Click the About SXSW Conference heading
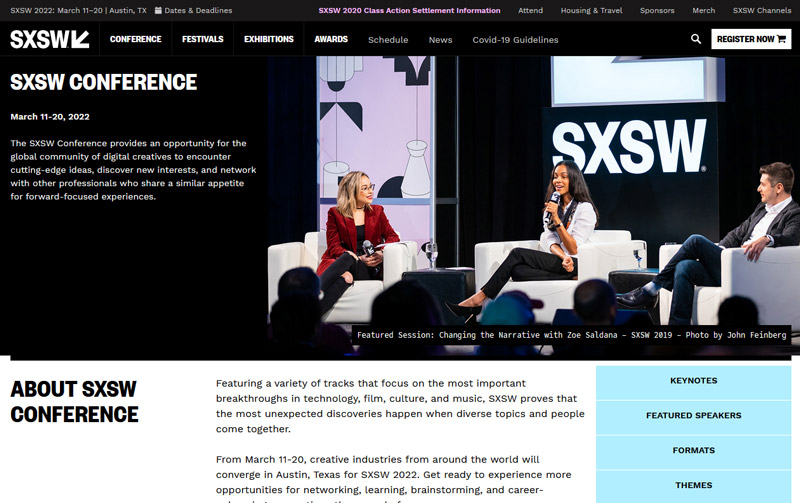The width and height of the screenshot is (800, 503). point(74,402)
